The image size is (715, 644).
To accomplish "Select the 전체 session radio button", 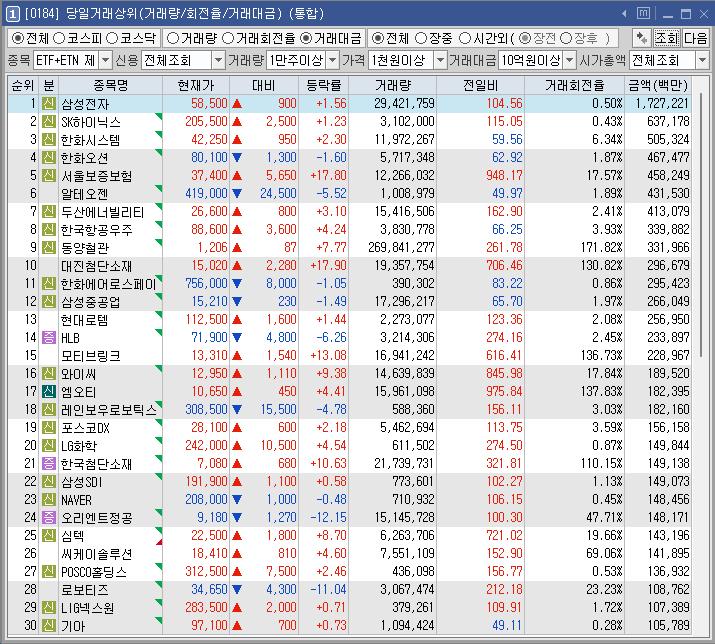I will click(x=378, y=38).
